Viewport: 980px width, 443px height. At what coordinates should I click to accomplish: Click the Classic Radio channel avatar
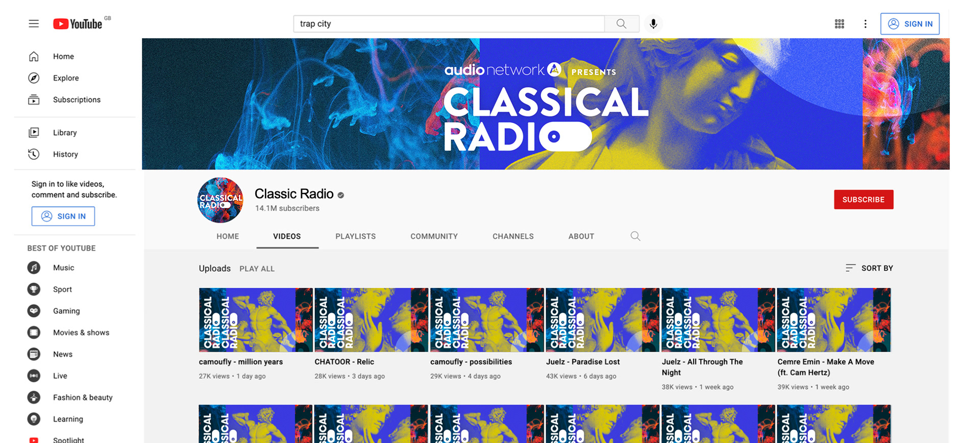tap(220, 200)
